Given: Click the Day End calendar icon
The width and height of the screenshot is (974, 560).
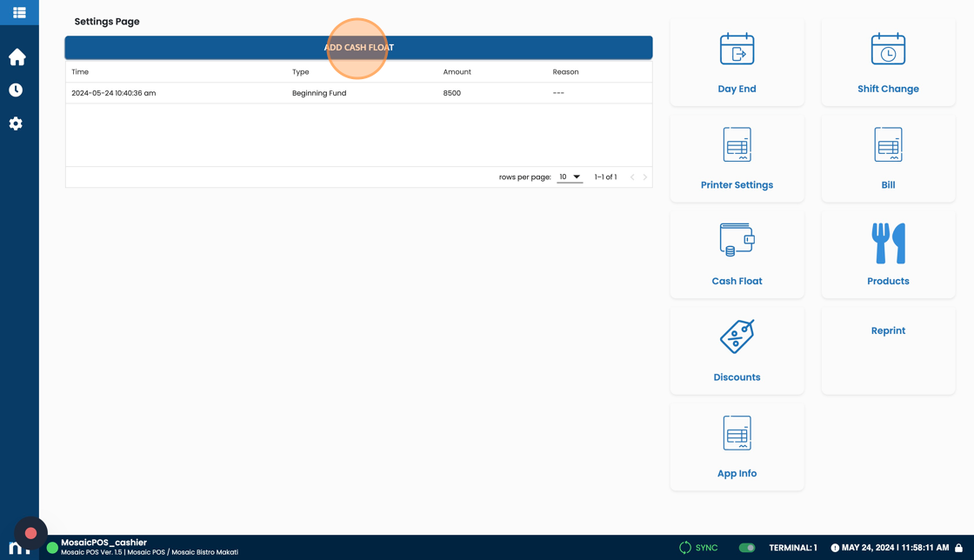Looking at the screenshot, I should [x=737, y=49].
